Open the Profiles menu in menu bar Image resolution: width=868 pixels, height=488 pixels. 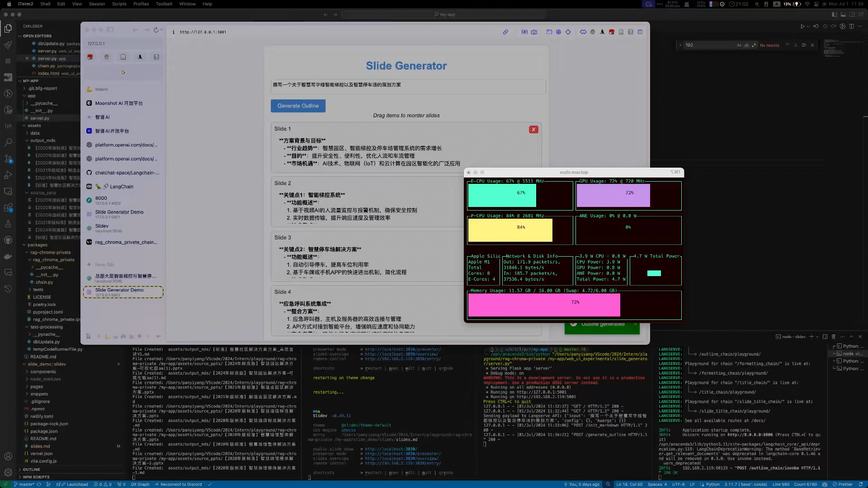tap(141, 4)
